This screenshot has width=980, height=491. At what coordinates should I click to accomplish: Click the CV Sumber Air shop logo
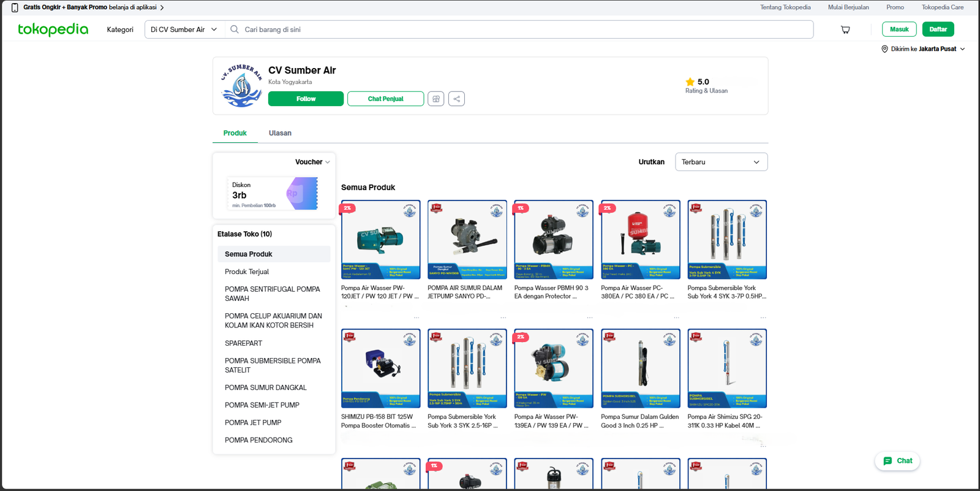[x=242, y=86]
